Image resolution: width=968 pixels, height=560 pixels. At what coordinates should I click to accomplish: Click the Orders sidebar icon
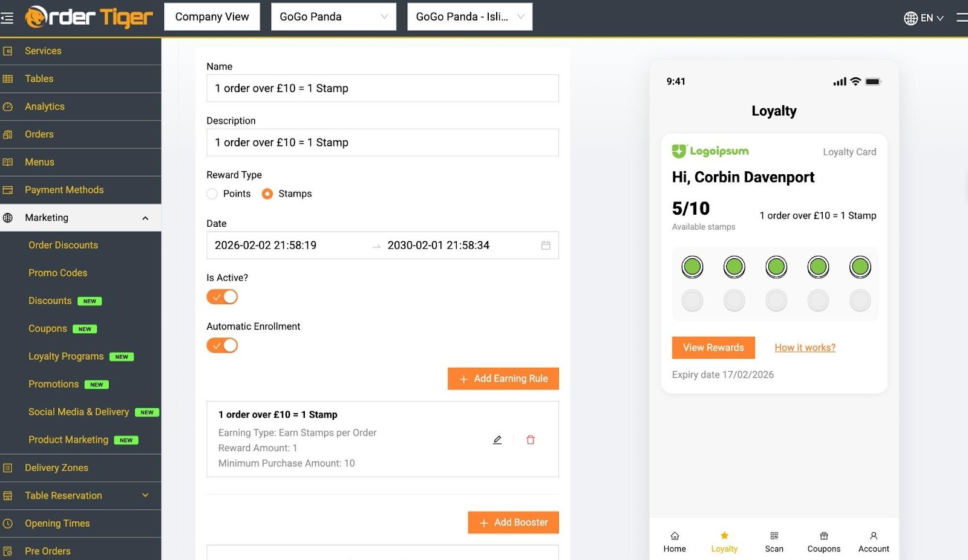[x=8, y=134]
